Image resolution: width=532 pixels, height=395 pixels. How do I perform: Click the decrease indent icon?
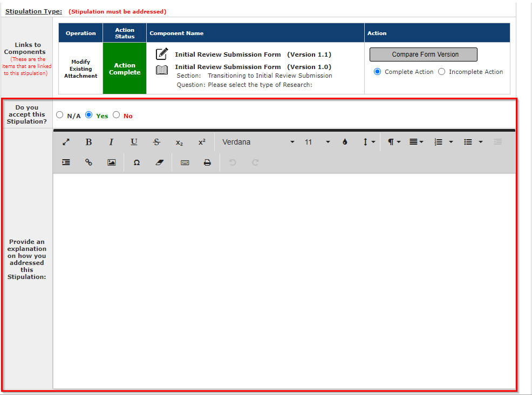[x=497, y=142]
